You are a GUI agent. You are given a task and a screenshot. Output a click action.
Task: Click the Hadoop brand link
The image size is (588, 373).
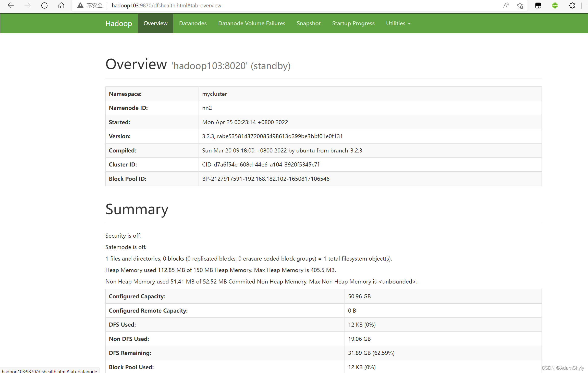(x=119, y=23)
